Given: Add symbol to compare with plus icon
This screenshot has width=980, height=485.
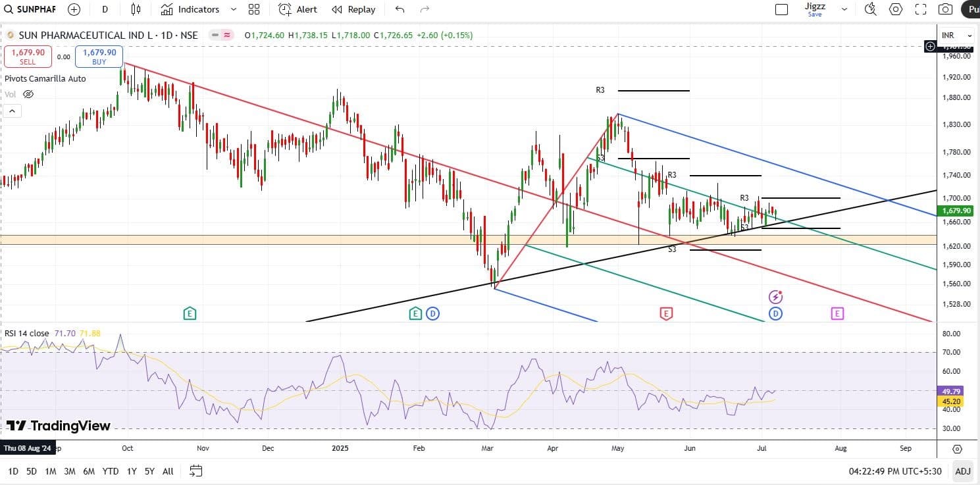Looking at the screenshot, I should coord(74,9).
